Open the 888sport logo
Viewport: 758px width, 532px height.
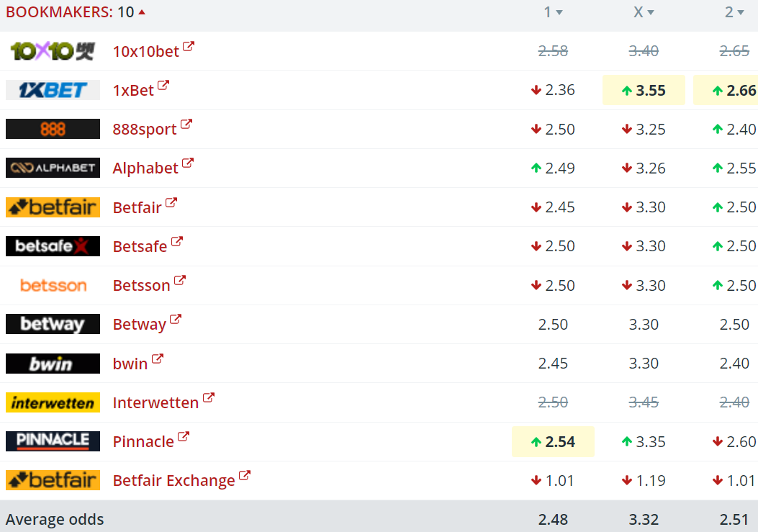tap(53, 129)
